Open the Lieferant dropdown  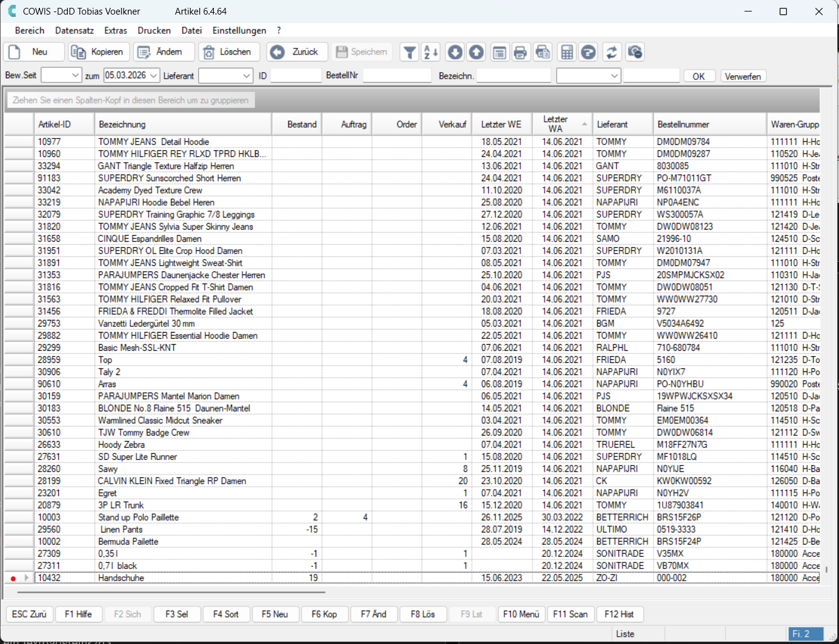click(246, 76)
